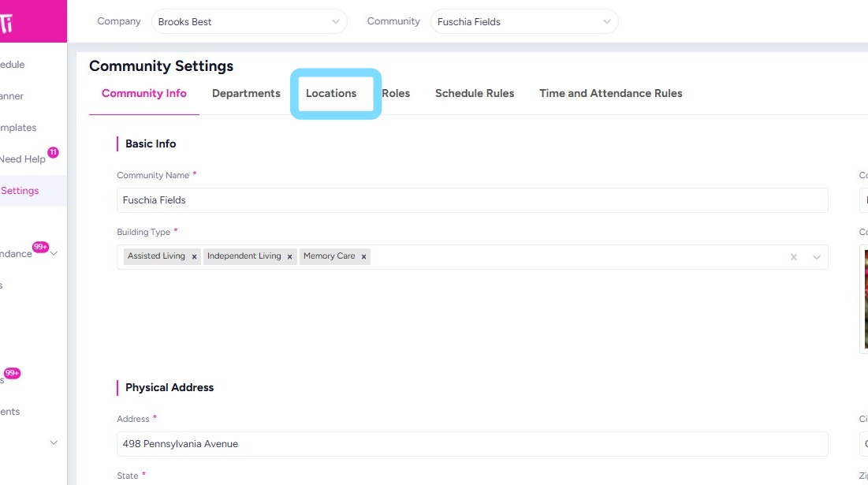Click into the Community Name field
The height and width of the screenshot is (485, 868).
tap(472, 200)
